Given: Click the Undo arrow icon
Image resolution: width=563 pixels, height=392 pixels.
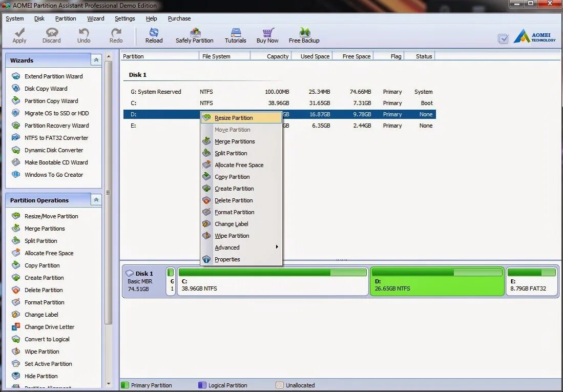Looking at the screenshot, I should click(84, 32).
